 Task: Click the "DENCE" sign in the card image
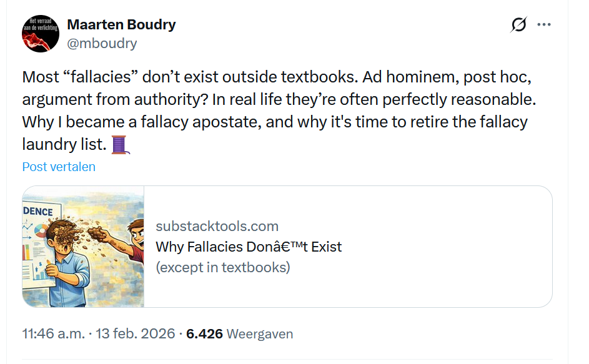(39, 212)
